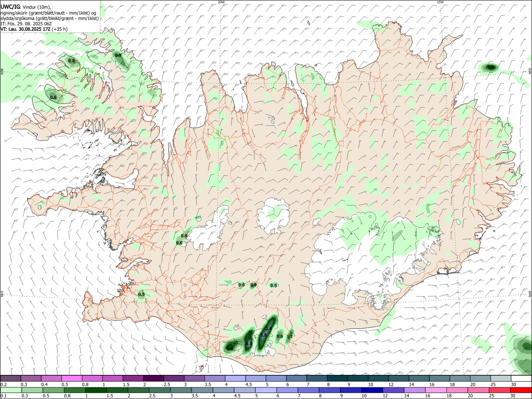
Task: Select the initial time line 'IT: Fös. 29. 08. 2025 06Z'
Action: point(26,24)
